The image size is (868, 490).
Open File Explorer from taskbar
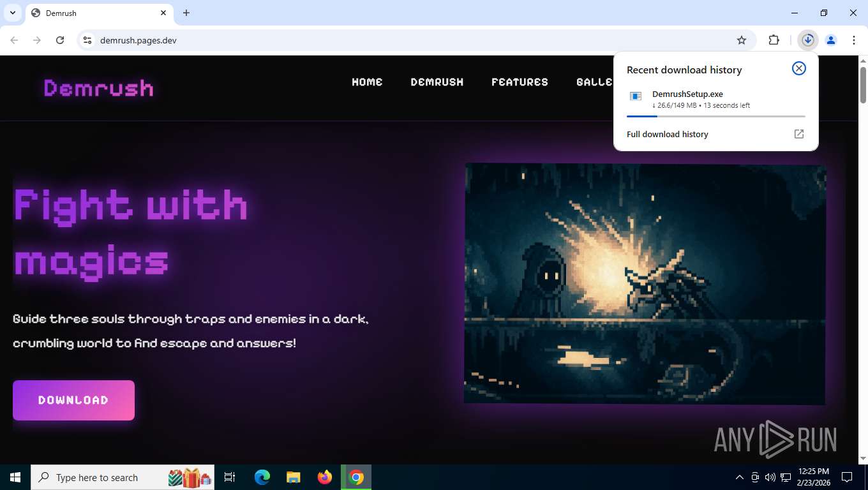(x=293, y=477)
